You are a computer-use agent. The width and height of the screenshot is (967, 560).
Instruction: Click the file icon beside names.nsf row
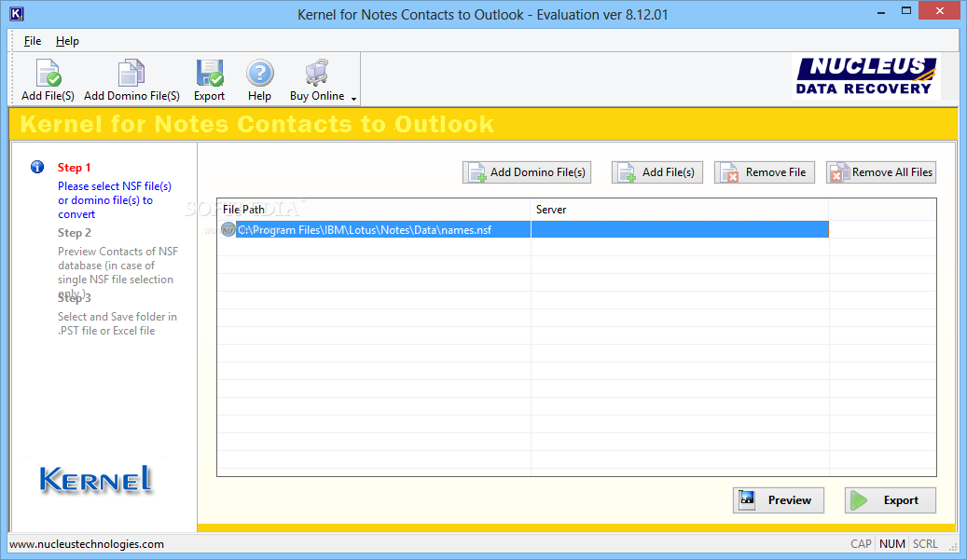point(228,230)
